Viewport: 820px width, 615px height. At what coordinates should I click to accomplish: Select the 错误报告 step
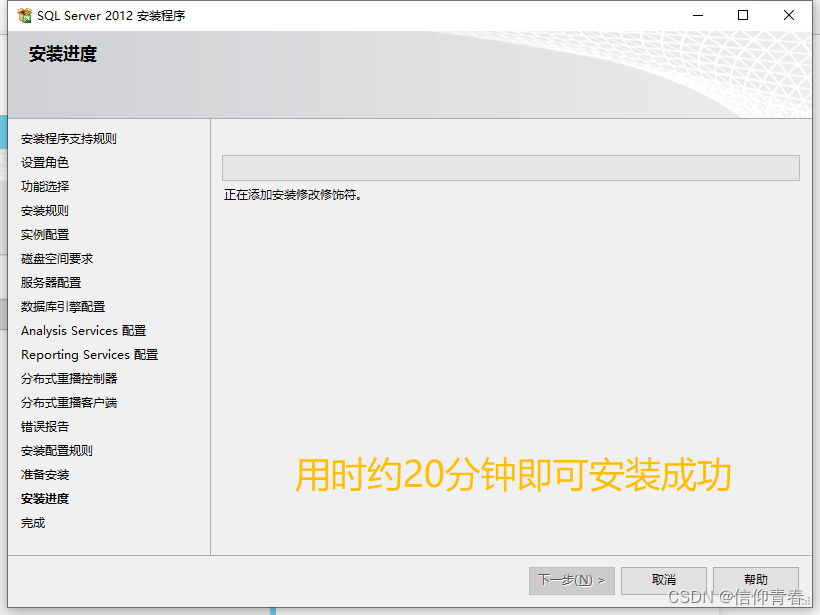pyautogui.click(x=45, y=427)
